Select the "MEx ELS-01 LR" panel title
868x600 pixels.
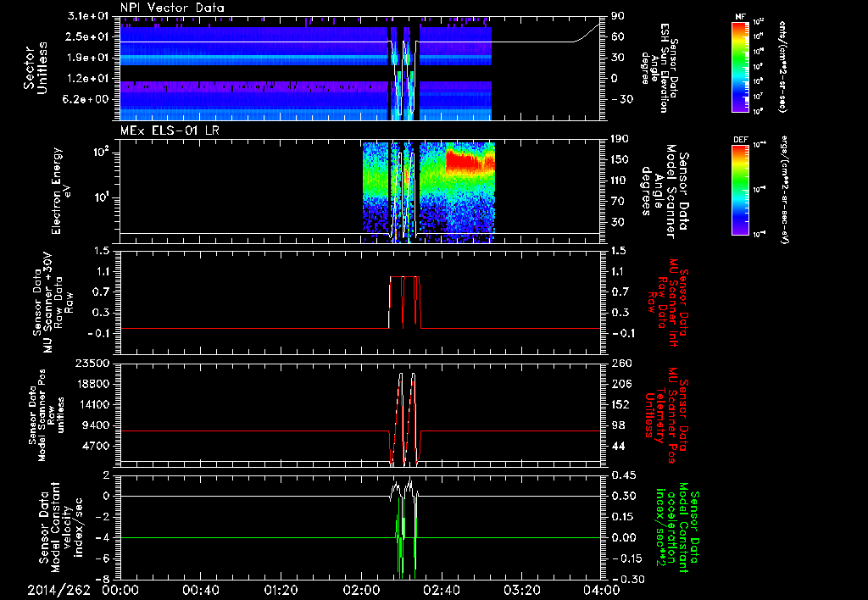(x=169, y=131)
